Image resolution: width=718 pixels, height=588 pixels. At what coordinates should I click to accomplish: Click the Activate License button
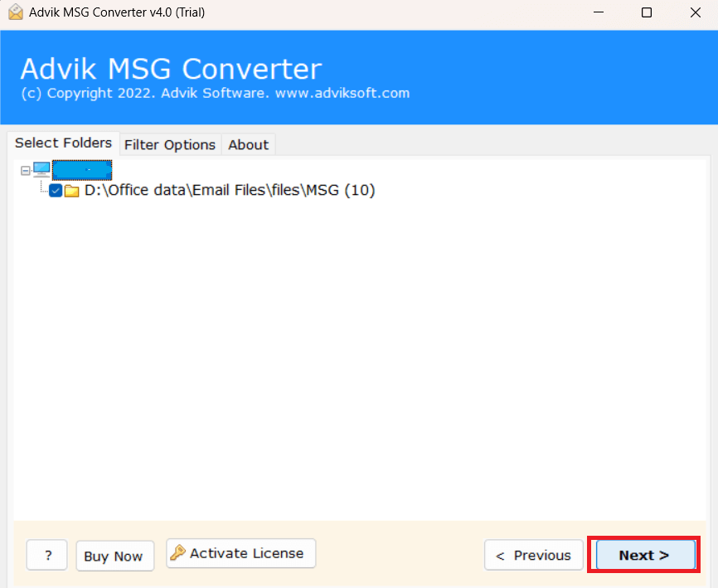pos(241,553)
